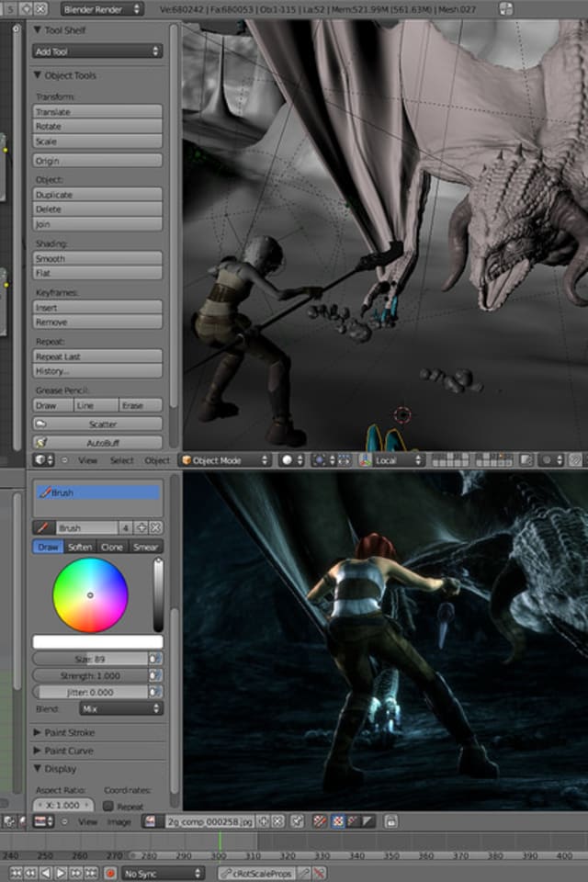Click the 3D manipulator axis icon
The height and width of the screenshot is (882, 588).
(x=365, y=460)
